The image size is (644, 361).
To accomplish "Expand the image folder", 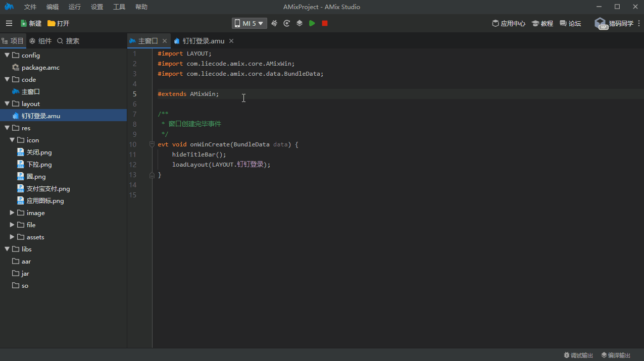I will [x=12, y=213].
